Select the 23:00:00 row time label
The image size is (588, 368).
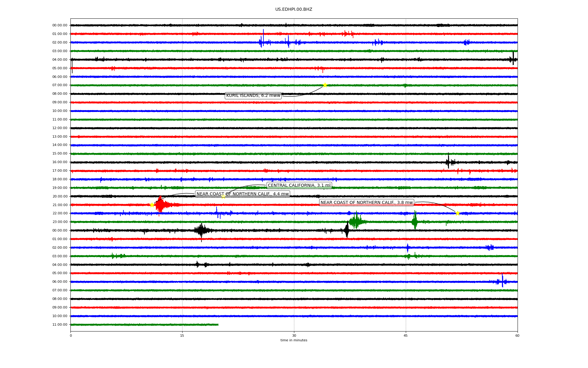coord(60,222)
